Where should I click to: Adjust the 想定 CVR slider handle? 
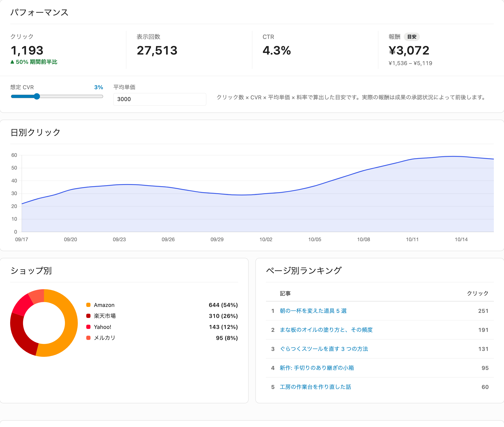(37, 96)
